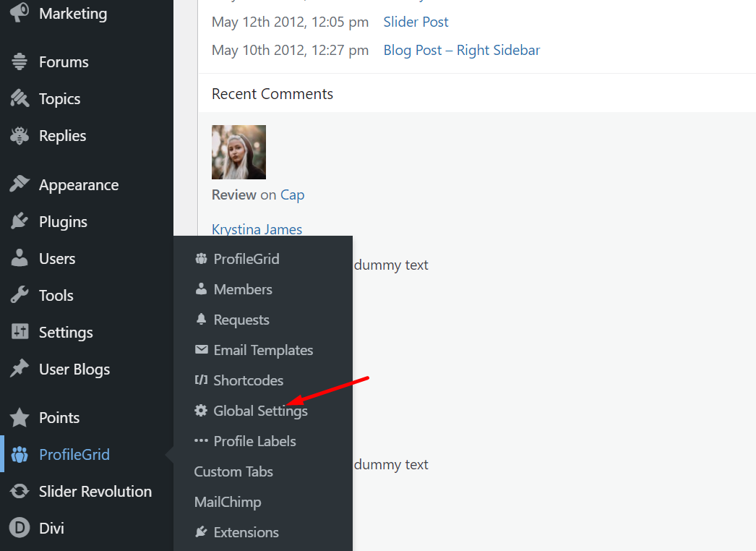Open ProfileGrid Global Settings
The image size is (756, 551).
260,411
